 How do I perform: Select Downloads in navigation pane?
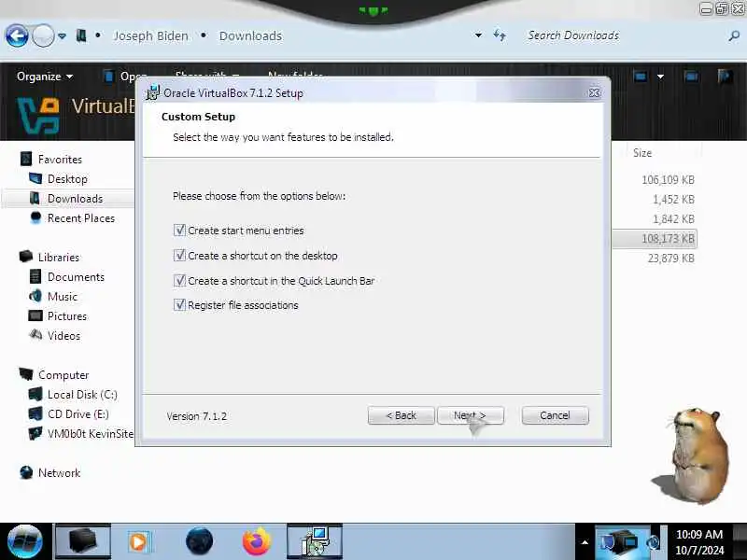coord(75,199)
